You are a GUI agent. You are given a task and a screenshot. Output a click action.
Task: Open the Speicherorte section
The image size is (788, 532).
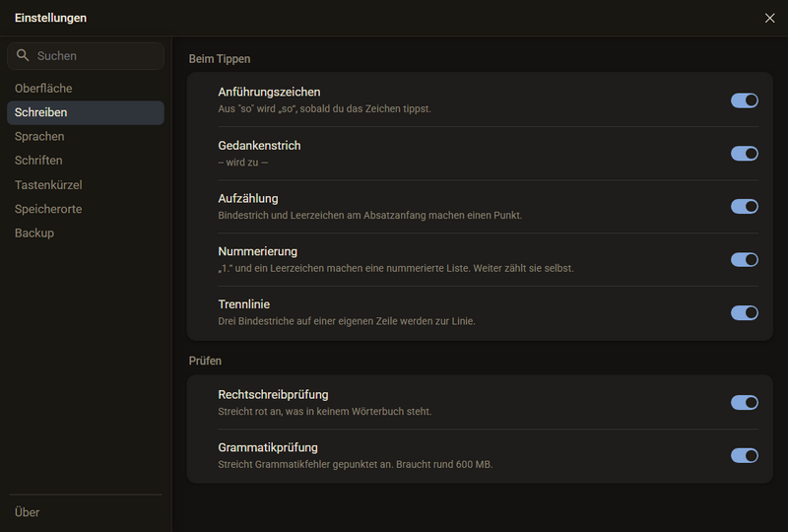pos(86,209)
